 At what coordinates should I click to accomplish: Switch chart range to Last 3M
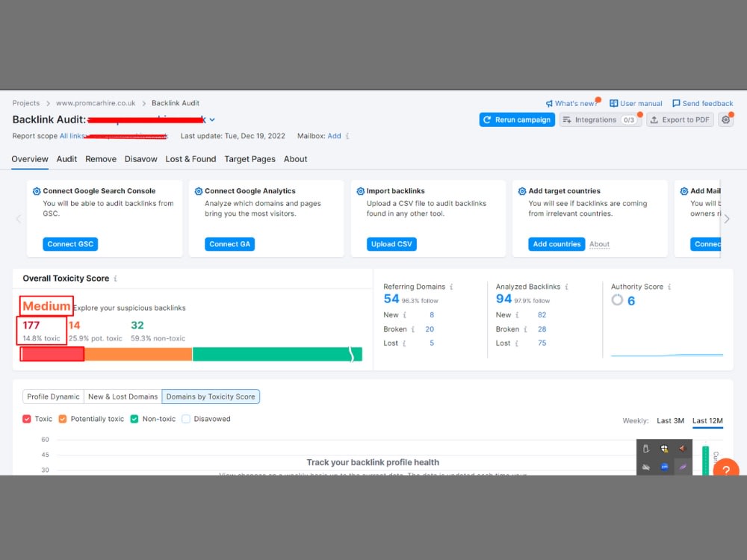(670, 421)
